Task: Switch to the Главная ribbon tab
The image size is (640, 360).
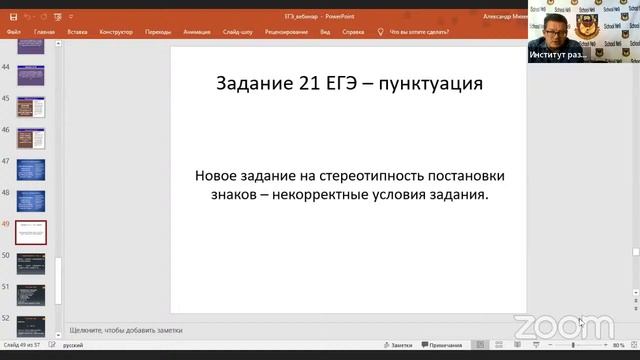Action: point(44,32)
